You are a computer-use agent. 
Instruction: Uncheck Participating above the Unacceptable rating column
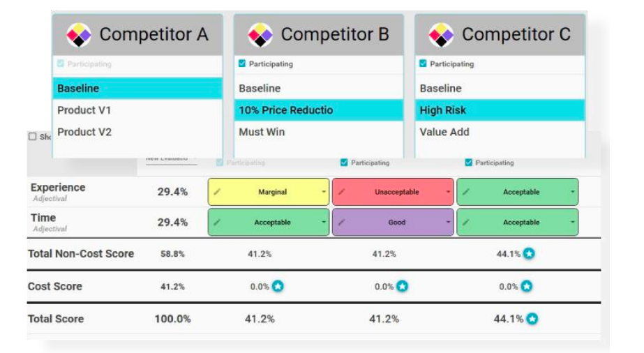[344, 163]
